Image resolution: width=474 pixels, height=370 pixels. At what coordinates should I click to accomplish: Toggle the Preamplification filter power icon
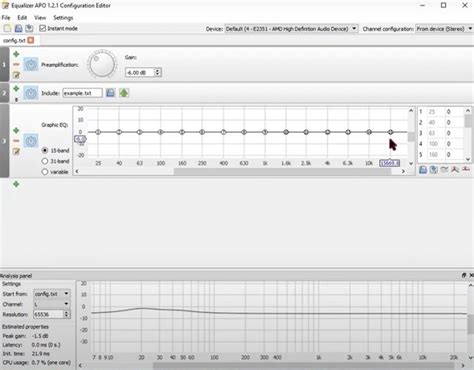pos(31,64)
